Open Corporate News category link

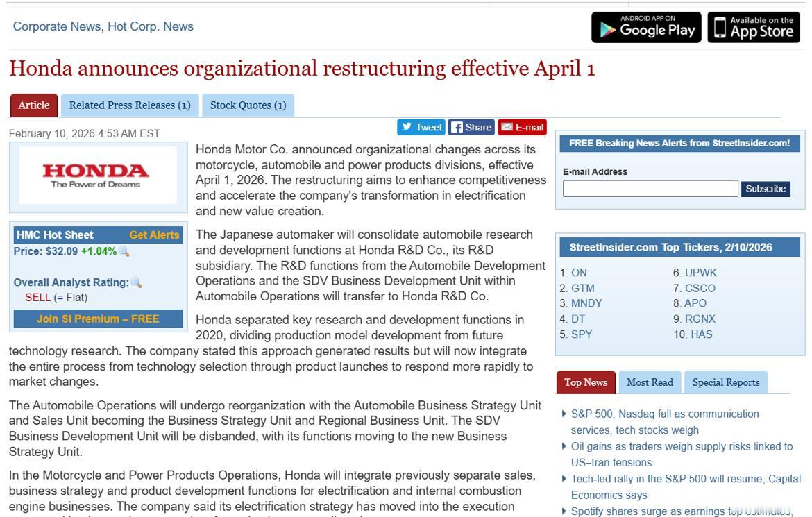pyautogui.click(x=57, y=26)
